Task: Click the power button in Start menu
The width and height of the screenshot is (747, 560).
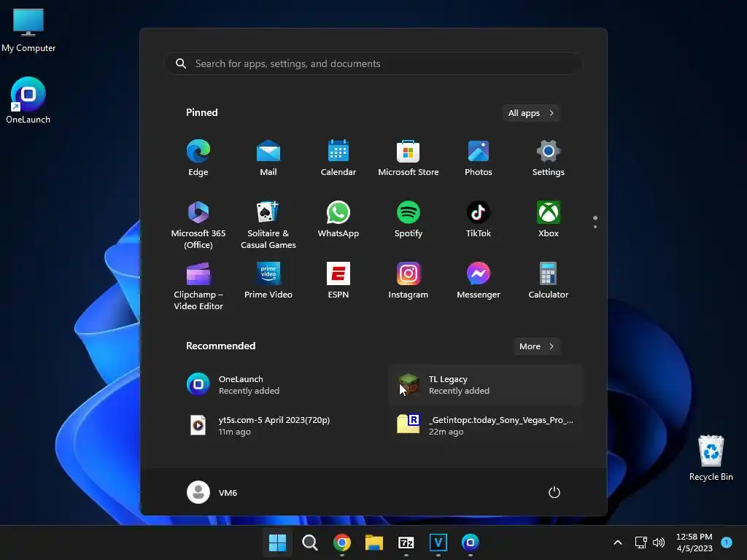Action: tap(554, 492)
